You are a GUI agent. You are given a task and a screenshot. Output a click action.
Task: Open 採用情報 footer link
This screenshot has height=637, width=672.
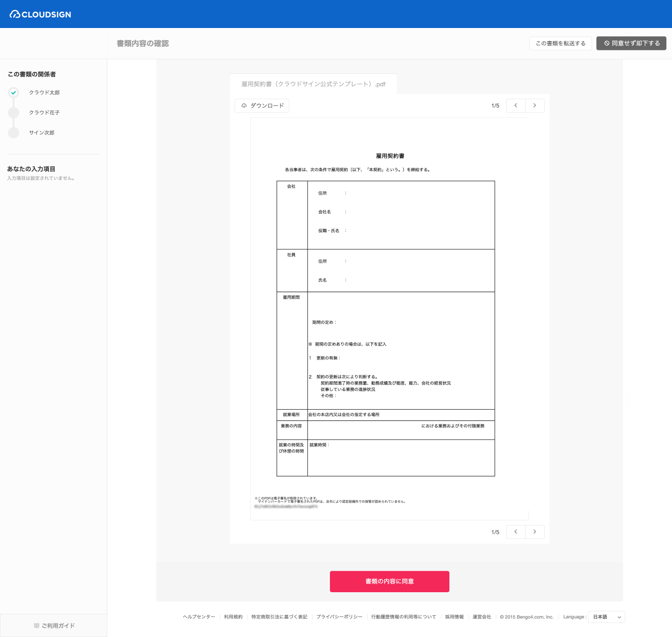coord(455,617)
